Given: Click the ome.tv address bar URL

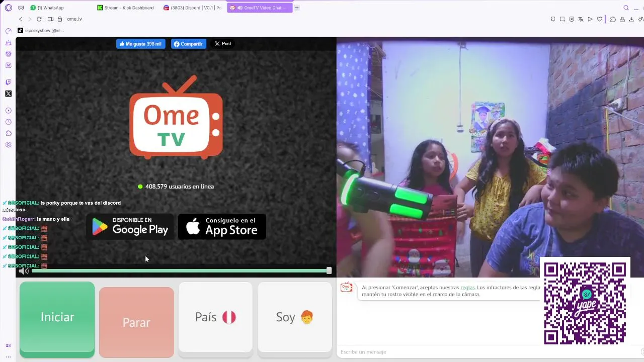Looking at the screenshot, I should (x=74, y=19).
